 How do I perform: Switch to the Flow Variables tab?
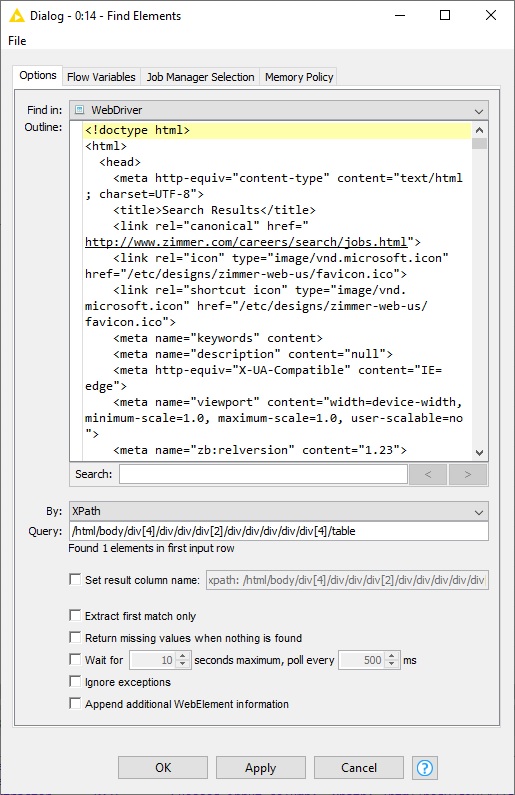pos(101,77)
